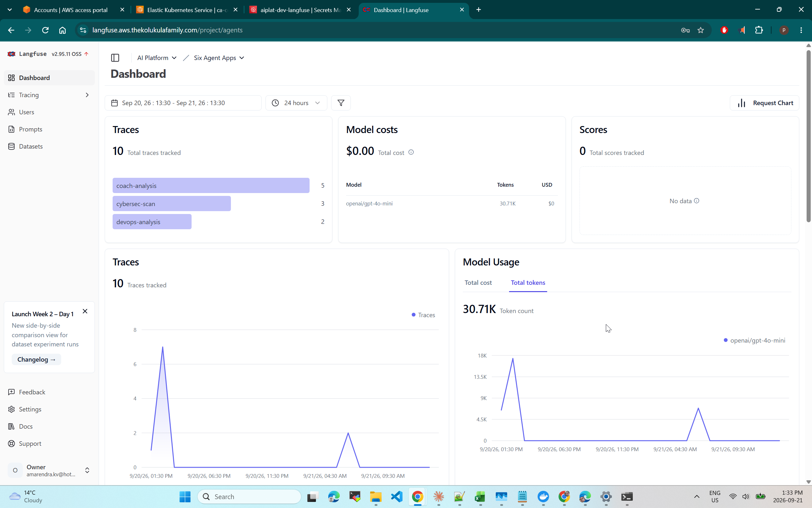Open Visual Studio Code from taskbar
Viewport: 812px width, 508px height.
tap(396, 496)
